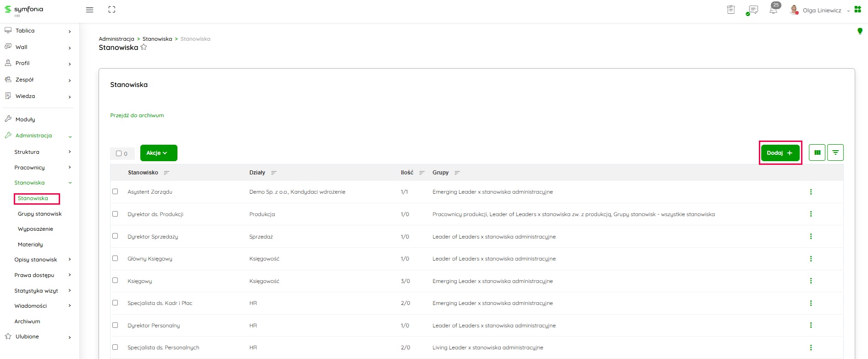Open the notifications bell icon
868x359 pixels.
774,10
